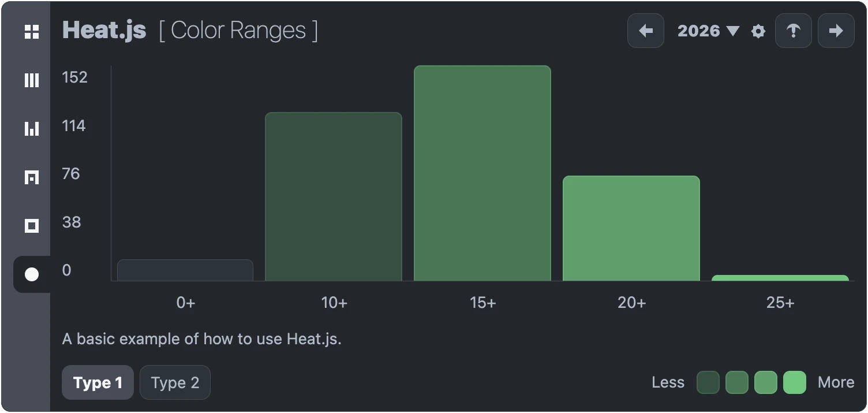Viewport: 868px width, 413px height.
Task: Go to the previous year arrow
Action: 646,31
